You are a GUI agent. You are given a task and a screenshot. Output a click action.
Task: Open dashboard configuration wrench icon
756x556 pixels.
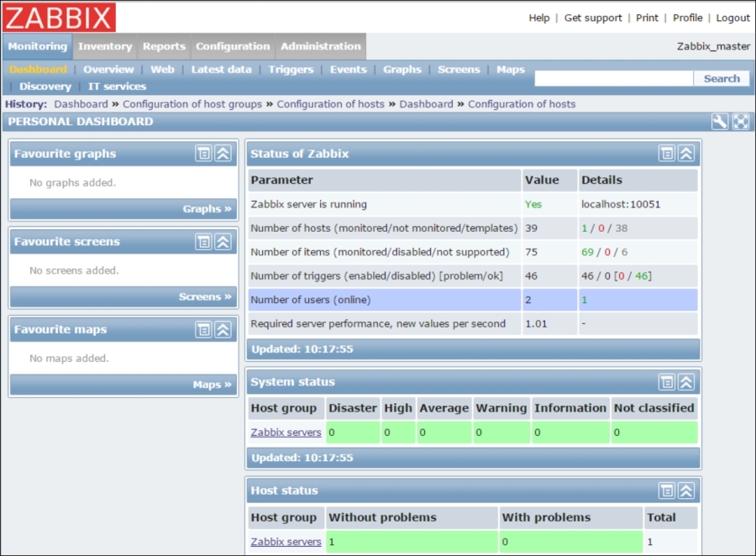pos(719,122)
